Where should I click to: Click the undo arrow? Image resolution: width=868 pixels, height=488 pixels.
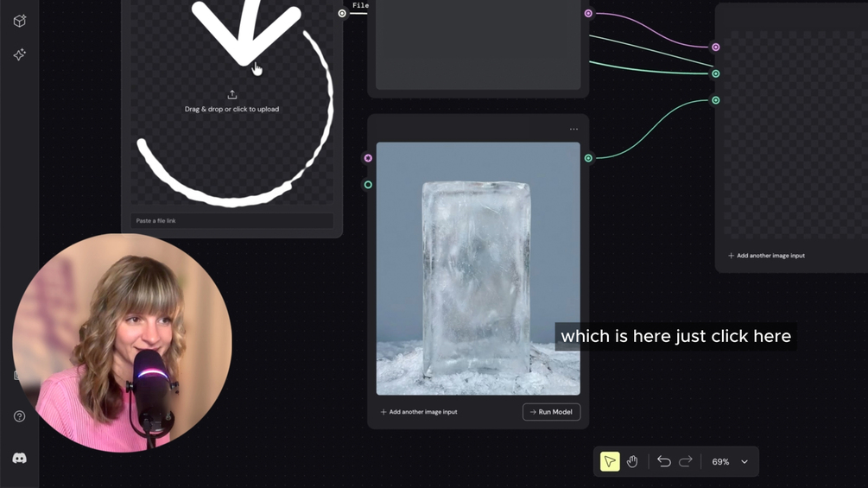pos(663,461)
